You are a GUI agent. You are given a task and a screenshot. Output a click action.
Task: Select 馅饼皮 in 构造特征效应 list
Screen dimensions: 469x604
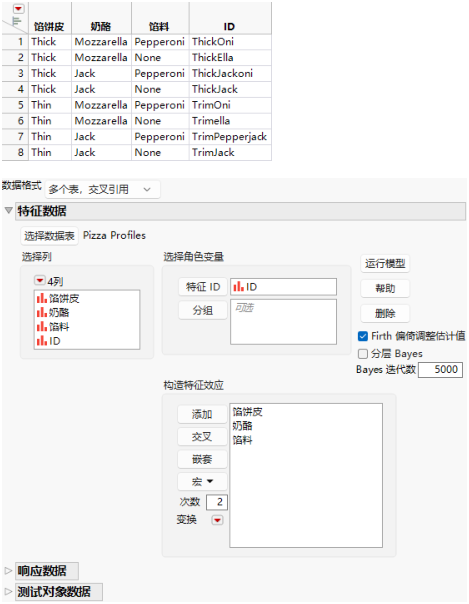[248, 412]
